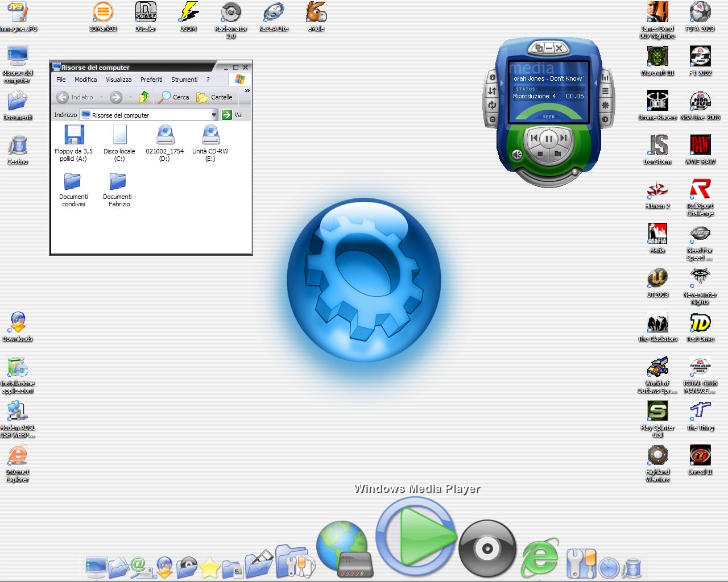This screenshot has height=582, width=728.
Task: Open the USDM desktop icon
Action: pos(188,16)
